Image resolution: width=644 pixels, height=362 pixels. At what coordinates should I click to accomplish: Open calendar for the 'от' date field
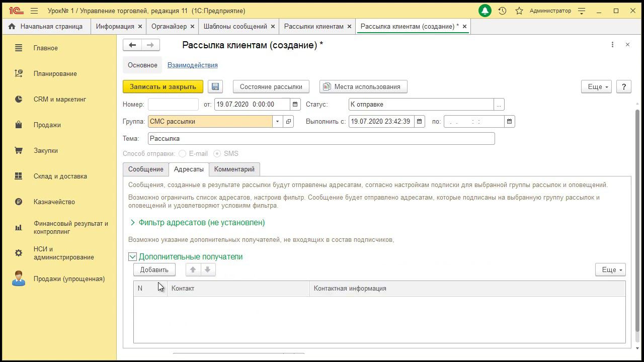click(x=295, y=105)
